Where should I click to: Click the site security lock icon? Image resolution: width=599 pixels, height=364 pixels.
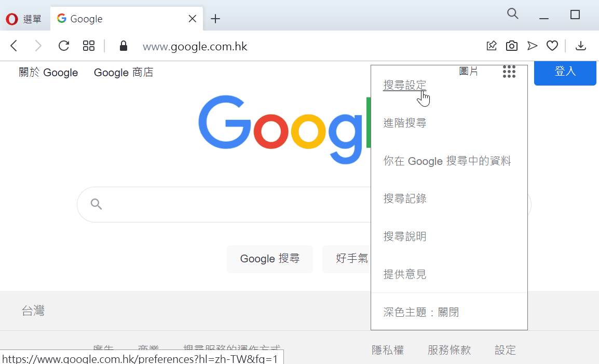coord(124,46)
